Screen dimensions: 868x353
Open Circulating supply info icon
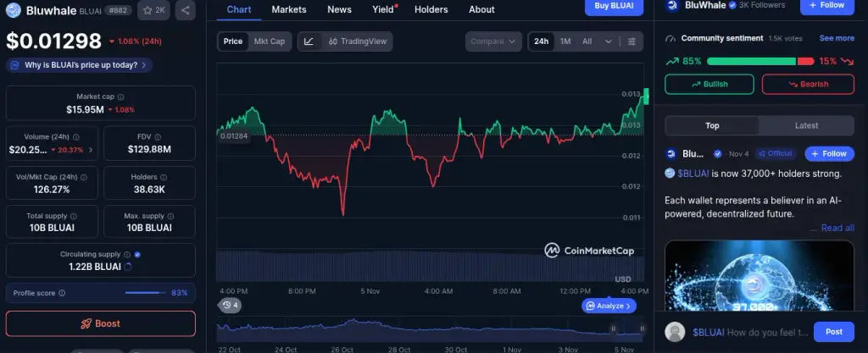coord(127,255)
